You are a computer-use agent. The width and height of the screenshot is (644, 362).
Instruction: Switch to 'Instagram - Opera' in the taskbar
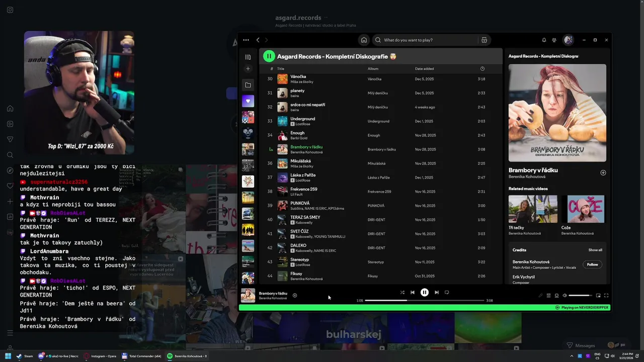(x=101, y=356)
